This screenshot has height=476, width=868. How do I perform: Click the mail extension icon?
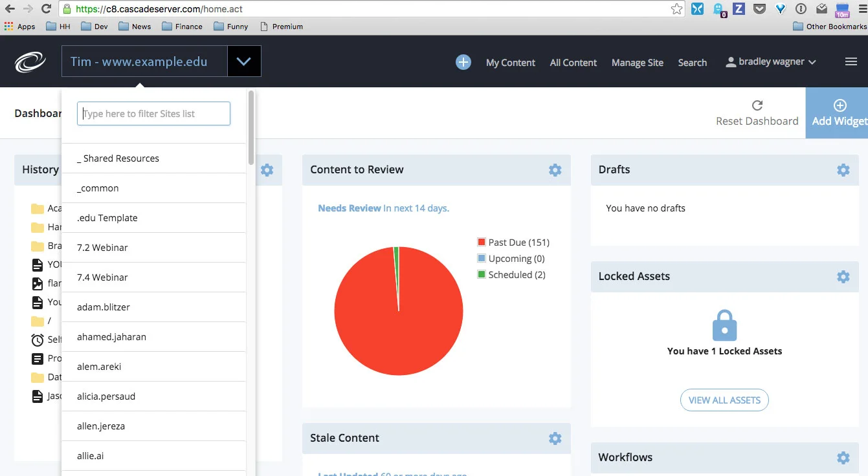pos(821,9)
